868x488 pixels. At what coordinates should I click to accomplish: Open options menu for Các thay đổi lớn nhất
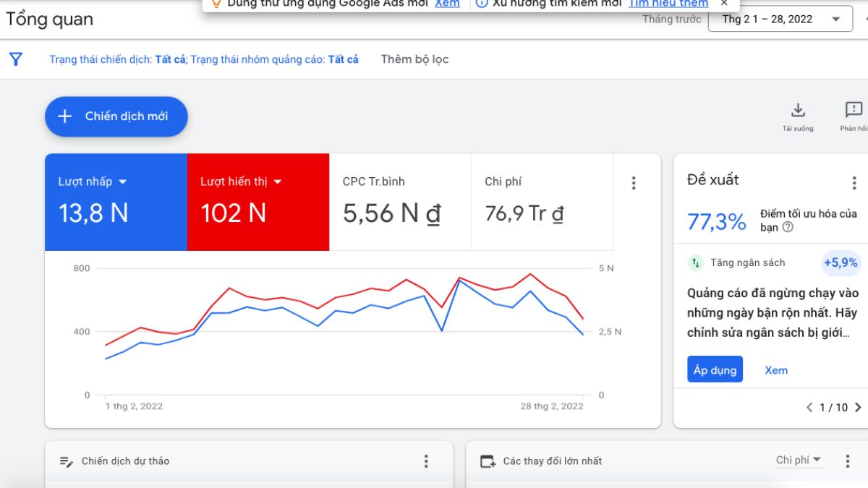point(847,461)
